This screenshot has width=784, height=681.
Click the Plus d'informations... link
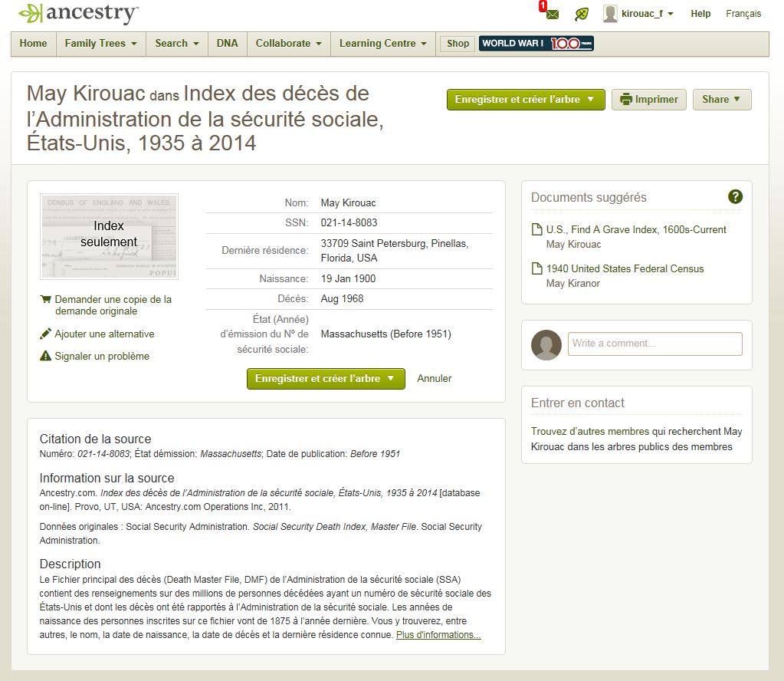[438, 635]
